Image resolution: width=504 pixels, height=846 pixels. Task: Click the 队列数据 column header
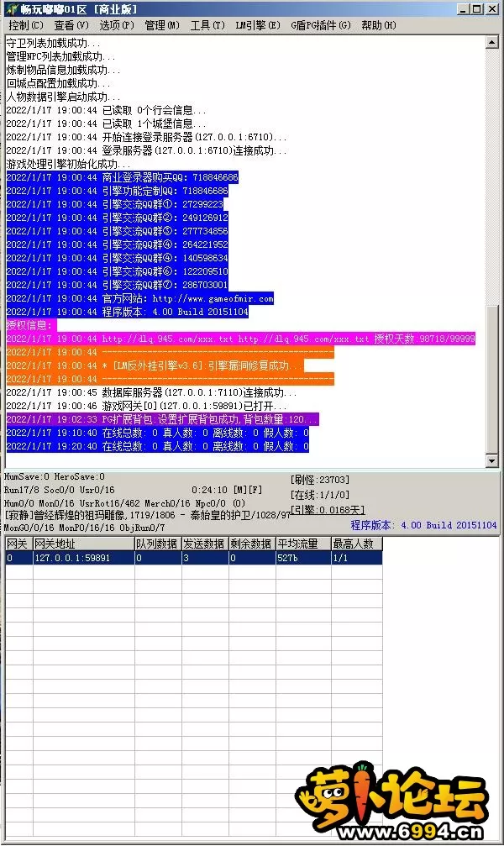158,544
